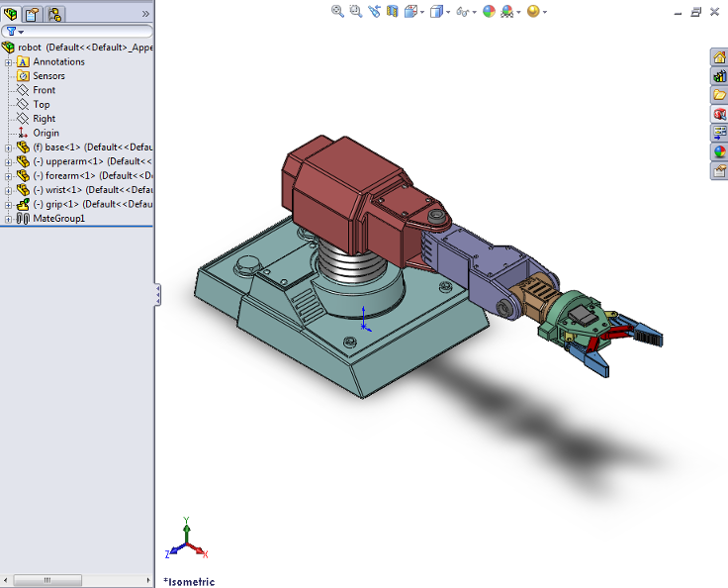Viewport: 728px width, 588px height.
Task: Click the Previous View icon
Action: [x=374, y=12]
